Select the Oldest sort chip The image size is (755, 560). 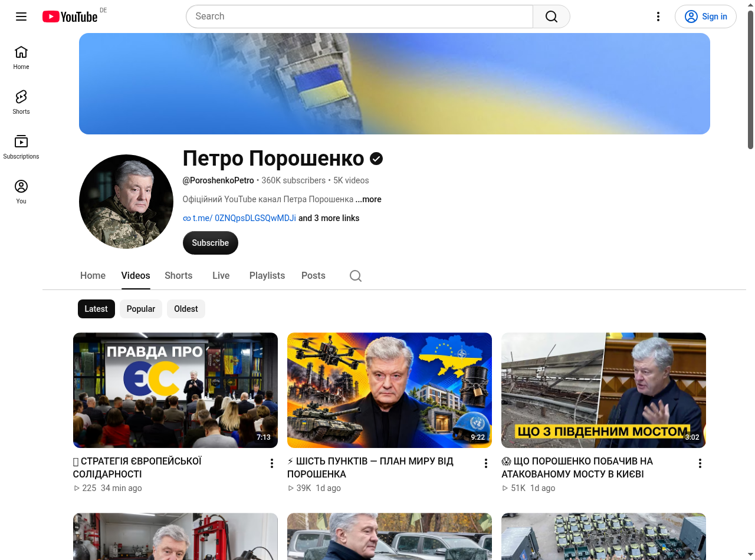[186, 309]
